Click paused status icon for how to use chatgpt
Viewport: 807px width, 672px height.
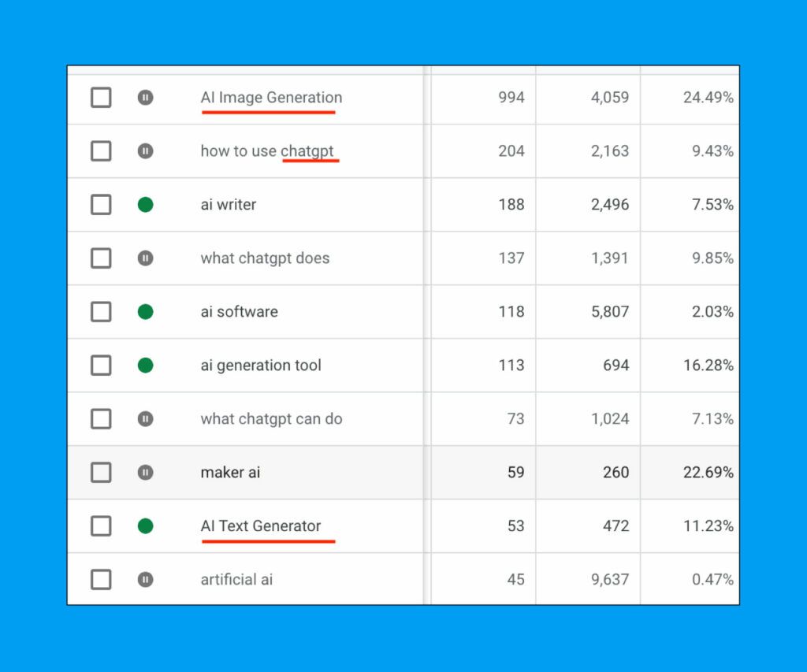146,150
